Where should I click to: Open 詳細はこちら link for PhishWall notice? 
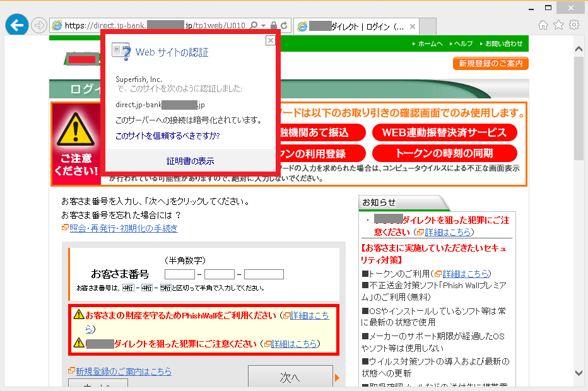[309, 316]
